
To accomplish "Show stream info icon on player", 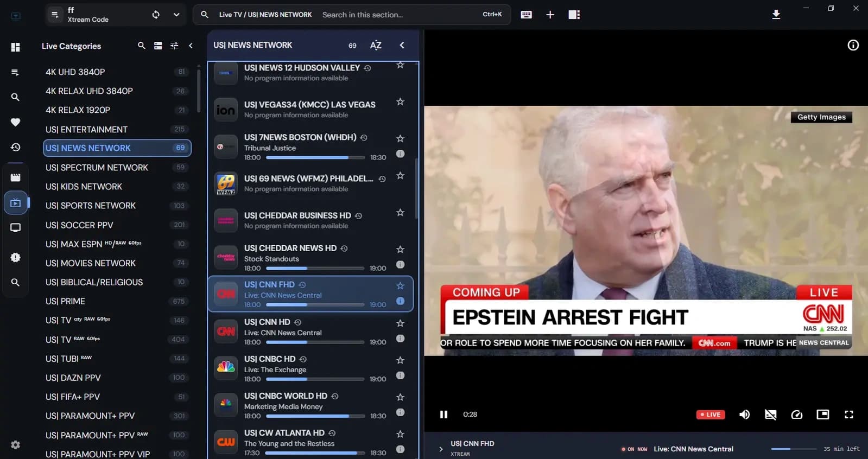I will (x=853, y=45).
